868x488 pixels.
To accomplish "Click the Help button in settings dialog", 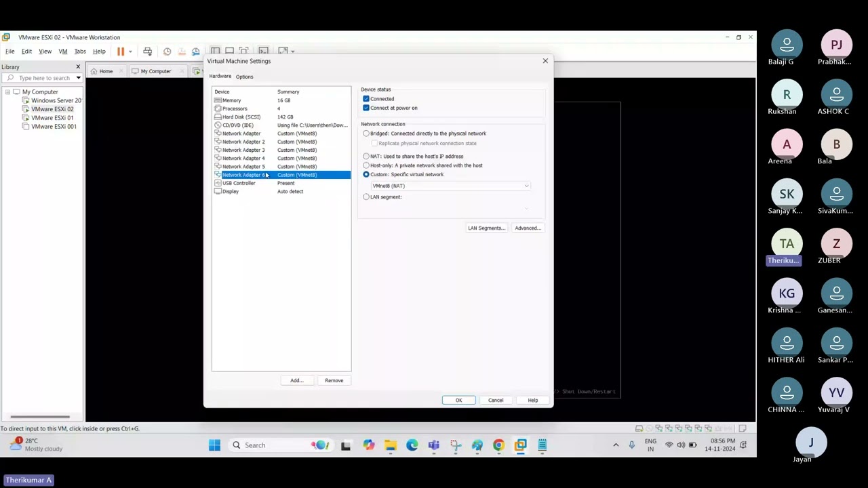I will (533, 401).
